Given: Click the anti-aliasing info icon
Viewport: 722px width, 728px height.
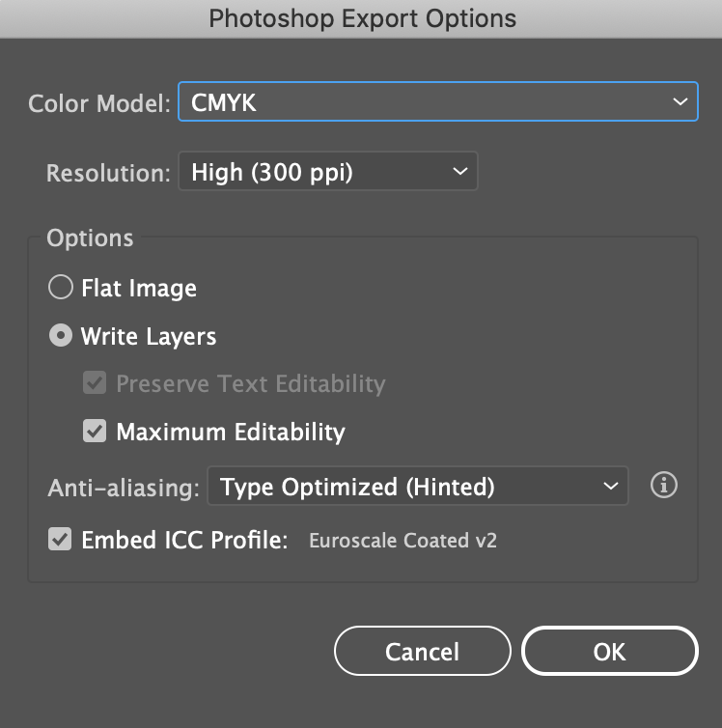Looking at the screenshot, I should (x=663, y=486).
